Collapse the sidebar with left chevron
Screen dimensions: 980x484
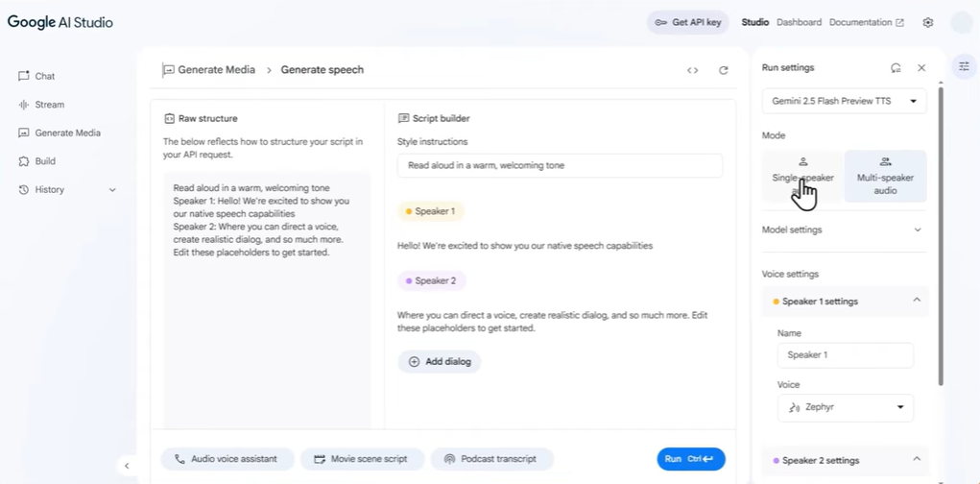[127, 465]
